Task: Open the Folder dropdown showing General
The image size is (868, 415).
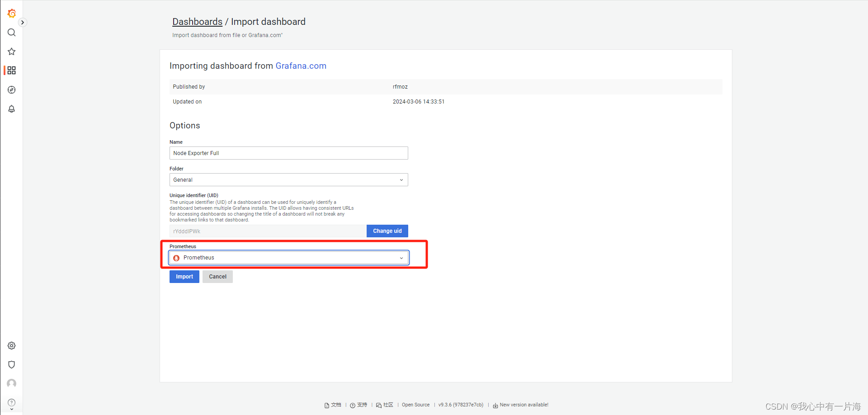Action: click(289, 180)
